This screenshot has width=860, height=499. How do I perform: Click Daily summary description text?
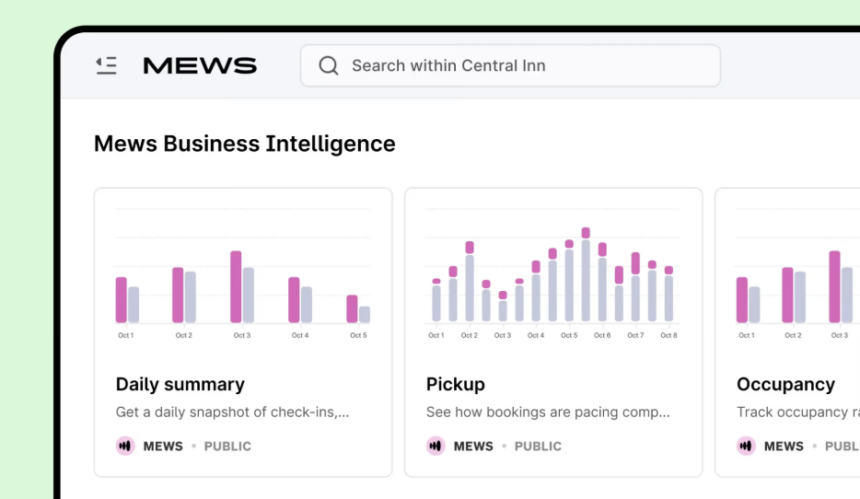(x=232, y=412)
